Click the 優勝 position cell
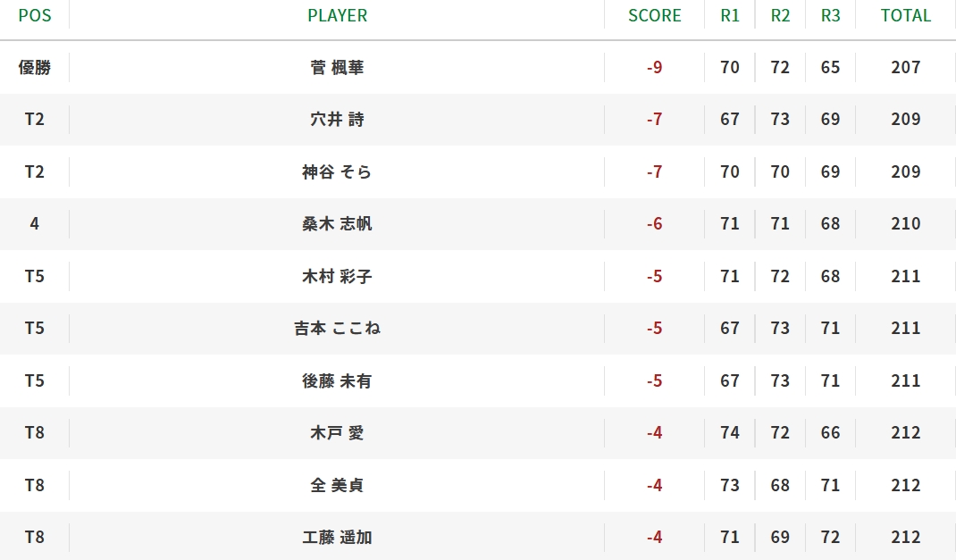Screen dimensions: 956x560 (x=34, y=67)
